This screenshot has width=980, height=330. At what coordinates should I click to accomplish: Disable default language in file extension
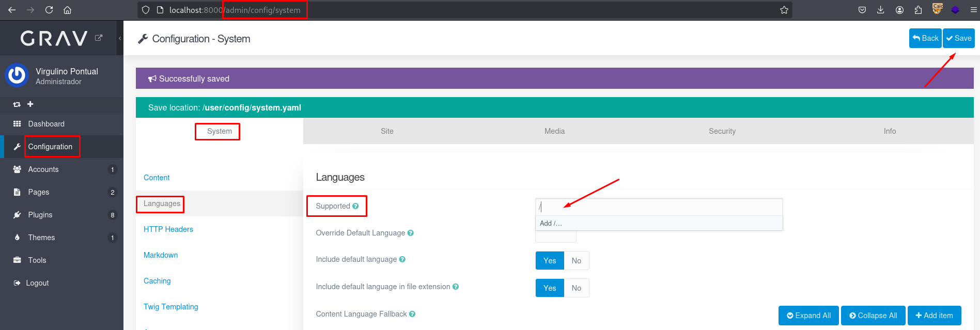576,288
